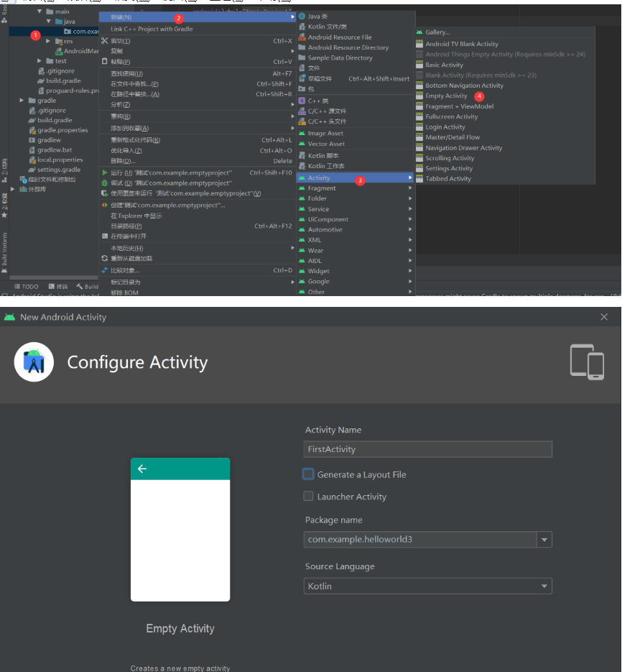Enable the Generate a Layout File checkbox
The width and height of the screenshot is (622, 672).
(x=308, y=474)
